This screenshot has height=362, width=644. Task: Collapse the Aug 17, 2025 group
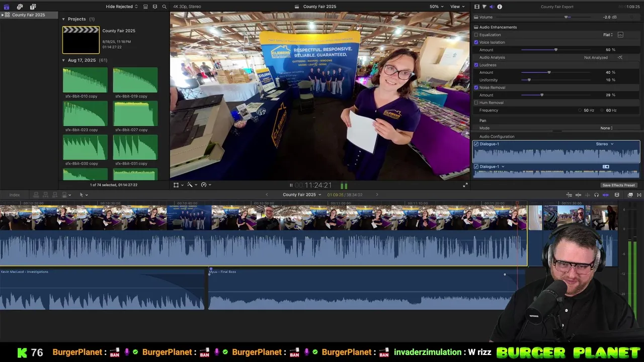(x=63, y=60)
